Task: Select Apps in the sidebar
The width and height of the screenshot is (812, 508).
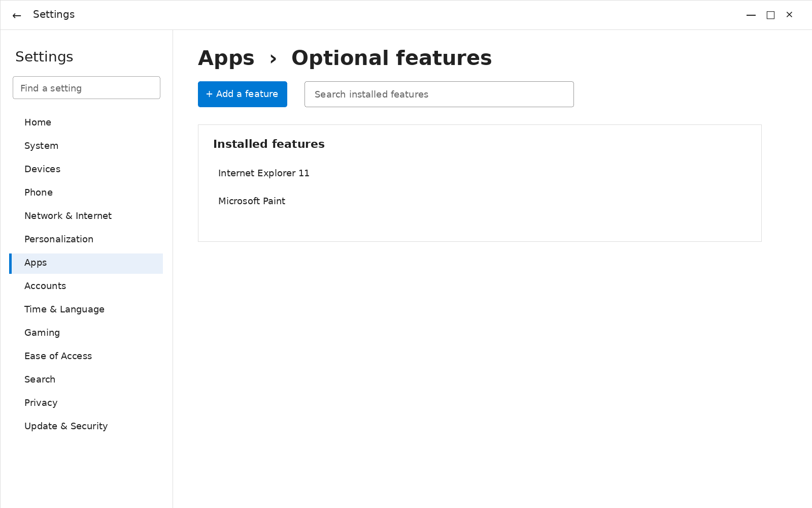Action: click(86, 263)
